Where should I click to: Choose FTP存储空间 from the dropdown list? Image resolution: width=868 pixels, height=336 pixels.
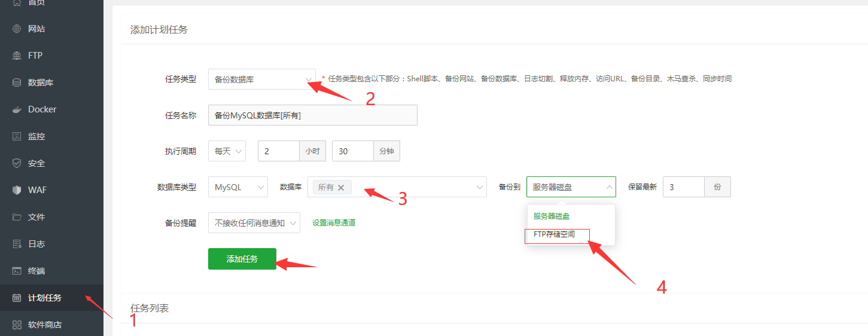click(x=554, y=234)
